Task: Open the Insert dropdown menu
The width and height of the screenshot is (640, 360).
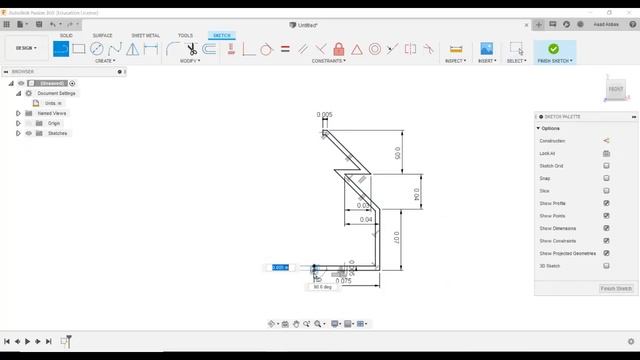Action: click(487, 61)
